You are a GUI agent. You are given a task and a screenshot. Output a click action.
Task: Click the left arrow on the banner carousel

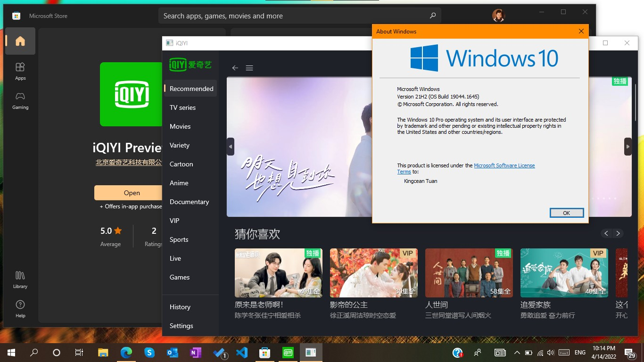point(230,147)
